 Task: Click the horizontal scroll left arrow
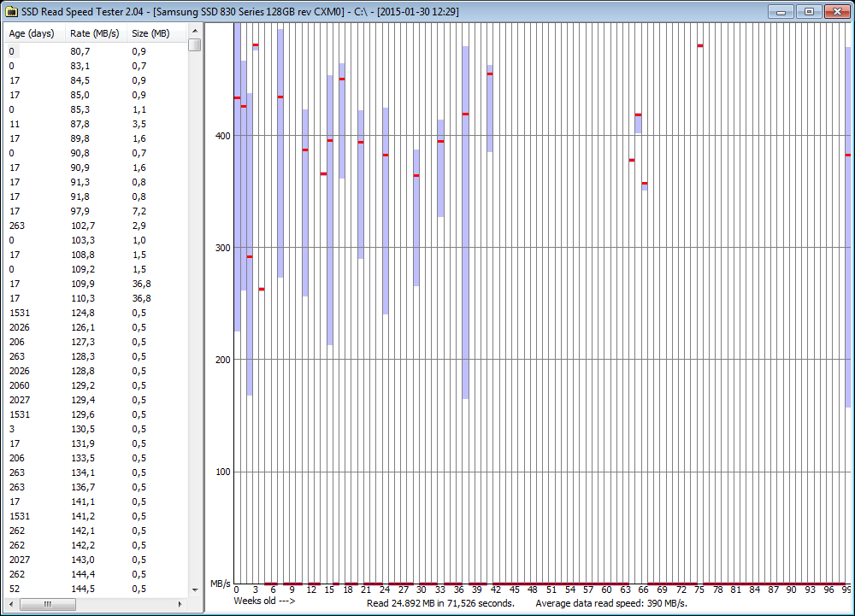[x=11, y=604]
